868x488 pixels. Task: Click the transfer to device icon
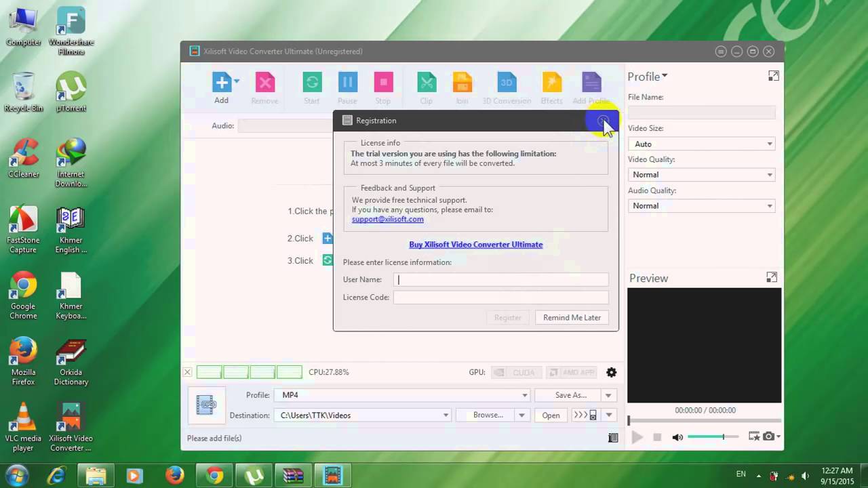coord(585,415)
